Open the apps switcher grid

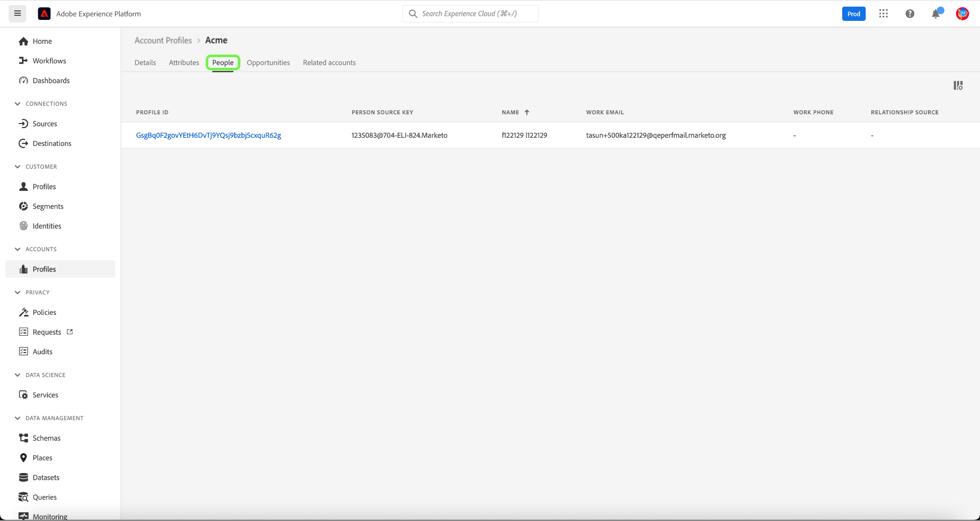884,14
